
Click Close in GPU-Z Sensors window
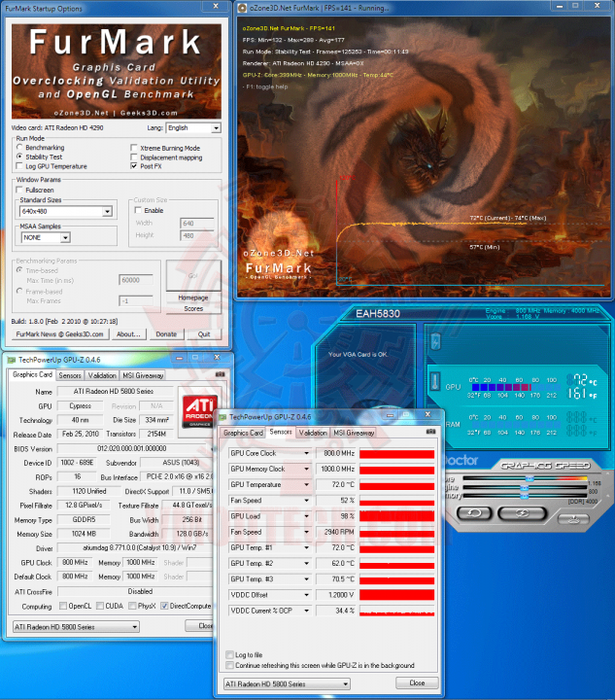[x=417, y=682]
